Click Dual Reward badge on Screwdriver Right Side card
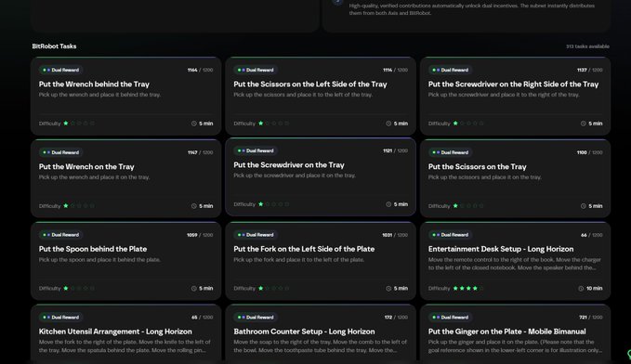 [451, 70]
